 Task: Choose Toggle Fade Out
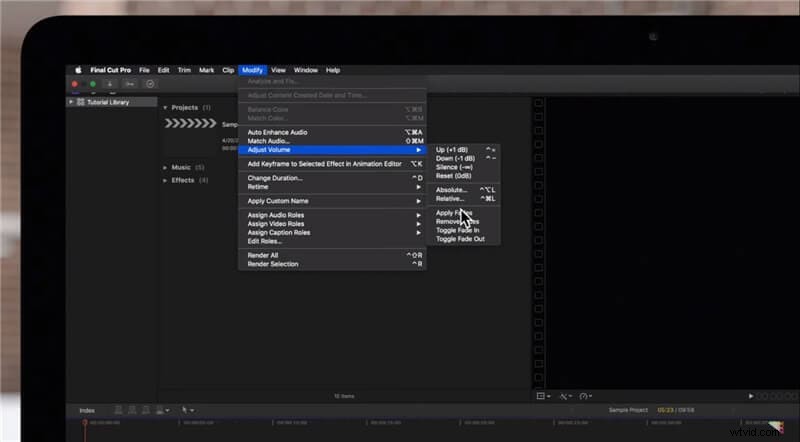pos(464,239)
